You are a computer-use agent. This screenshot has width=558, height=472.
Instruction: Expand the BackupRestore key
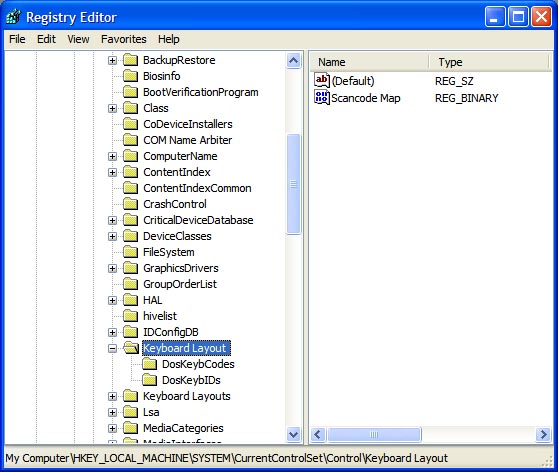112,61
